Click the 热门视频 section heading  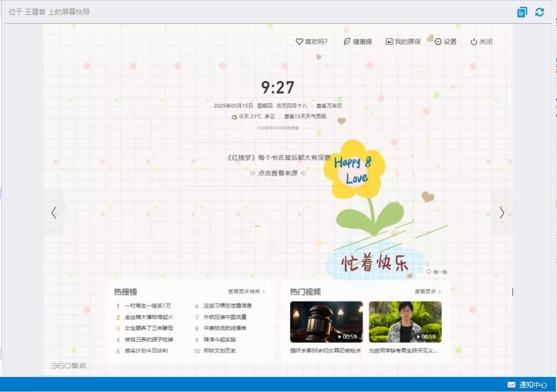pos(305,291)
